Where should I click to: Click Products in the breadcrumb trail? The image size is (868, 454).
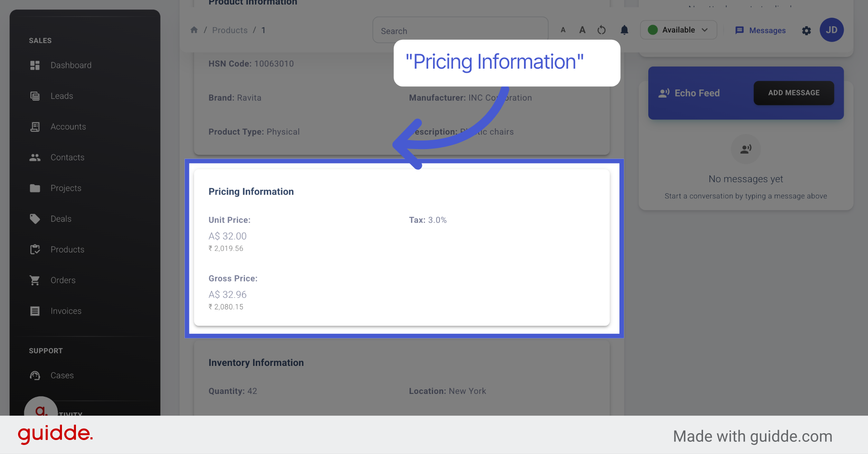coord(230,30)
